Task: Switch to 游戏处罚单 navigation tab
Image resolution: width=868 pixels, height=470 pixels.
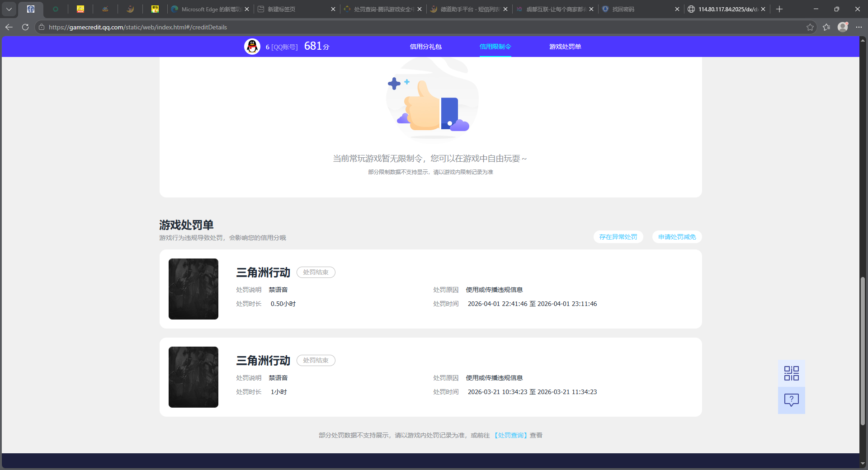Action: tap(565, 47)
